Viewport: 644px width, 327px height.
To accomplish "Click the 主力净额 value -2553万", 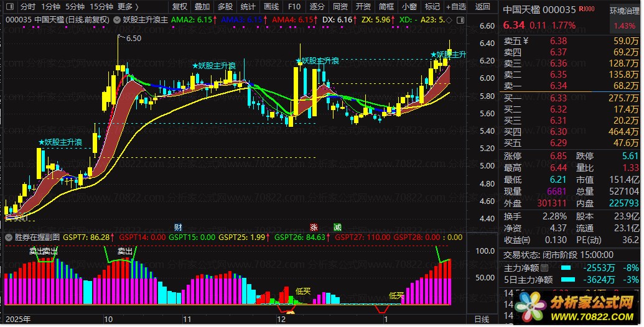I will coord(599,268).
